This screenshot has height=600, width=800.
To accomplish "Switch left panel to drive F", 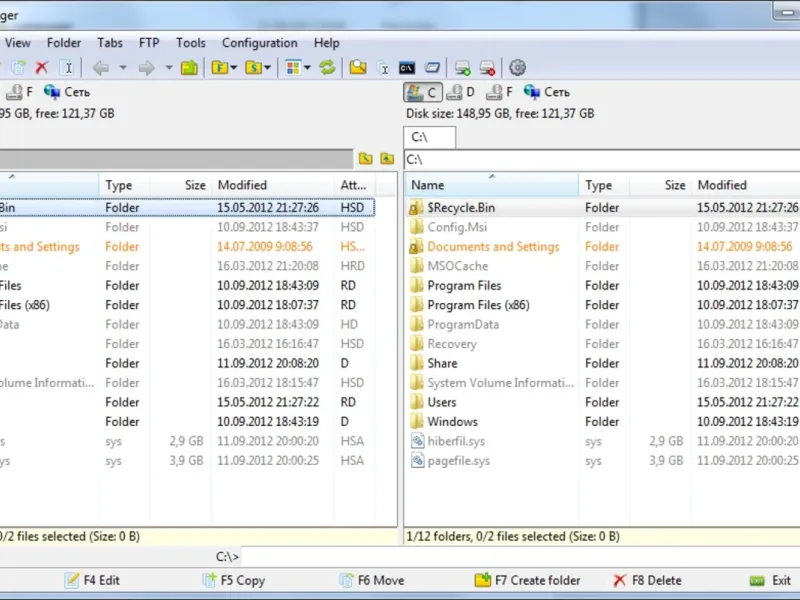I will click(x=19, y=92).
